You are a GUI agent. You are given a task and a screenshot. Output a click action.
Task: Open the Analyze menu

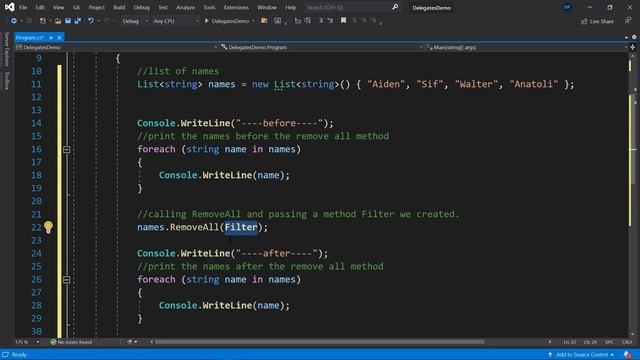tap(185, 7)
